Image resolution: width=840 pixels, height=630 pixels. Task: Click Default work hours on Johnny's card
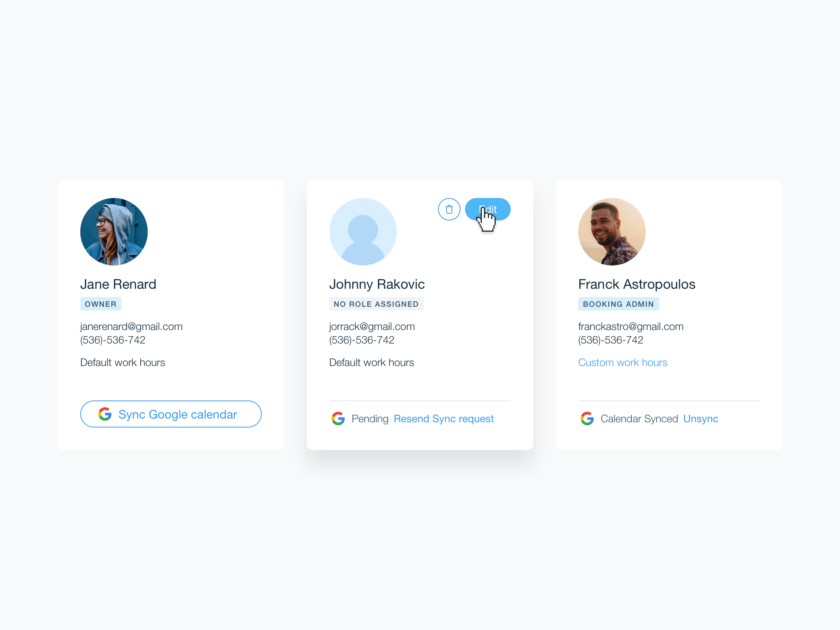371,362
